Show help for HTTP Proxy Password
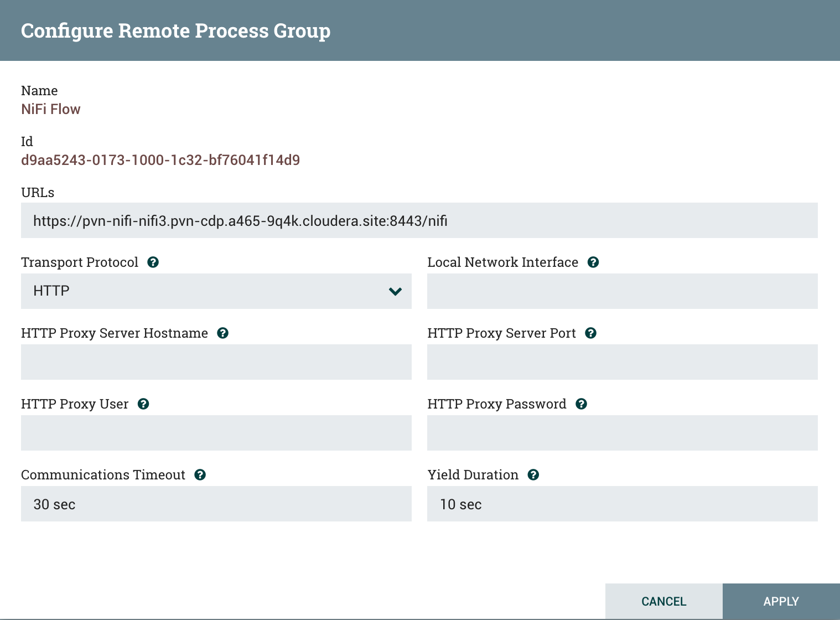The height and width of the screenshot is (620, 840). [581, 404]
